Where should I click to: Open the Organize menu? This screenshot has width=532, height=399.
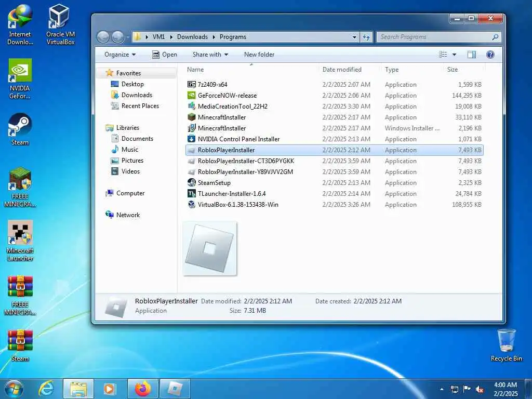coord(120,55)
